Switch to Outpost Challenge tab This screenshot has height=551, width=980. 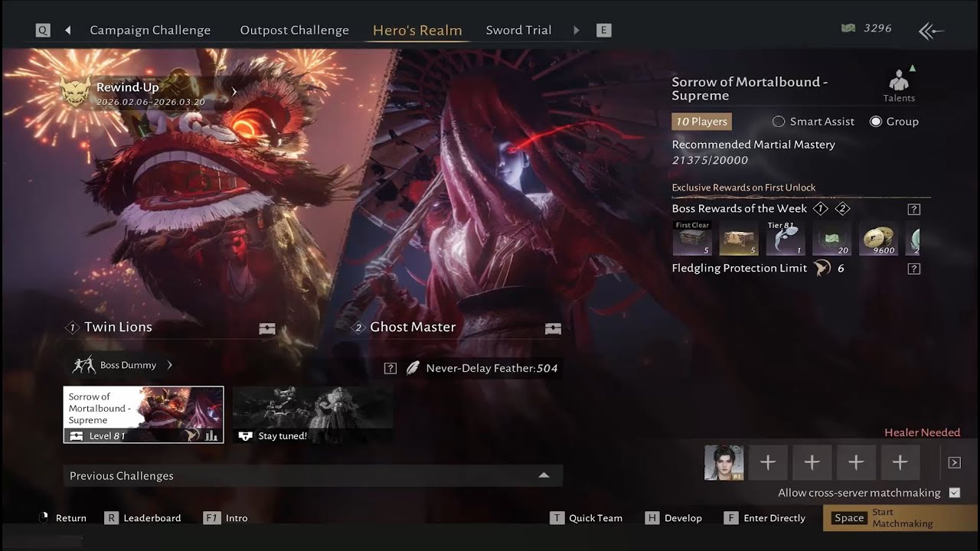(x=295, y=31)
